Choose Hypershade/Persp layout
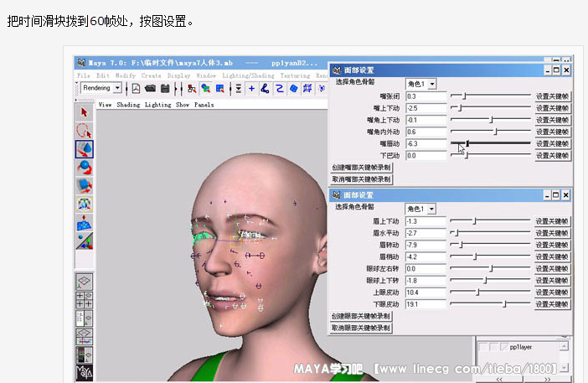Screen dimensions: 588x383 pos(85,355)
